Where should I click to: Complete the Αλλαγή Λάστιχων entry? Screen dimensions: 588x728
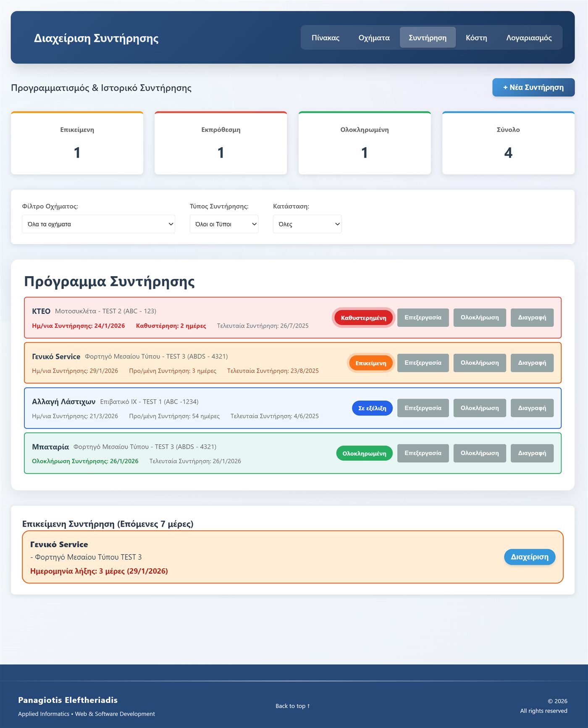[480, 408]
